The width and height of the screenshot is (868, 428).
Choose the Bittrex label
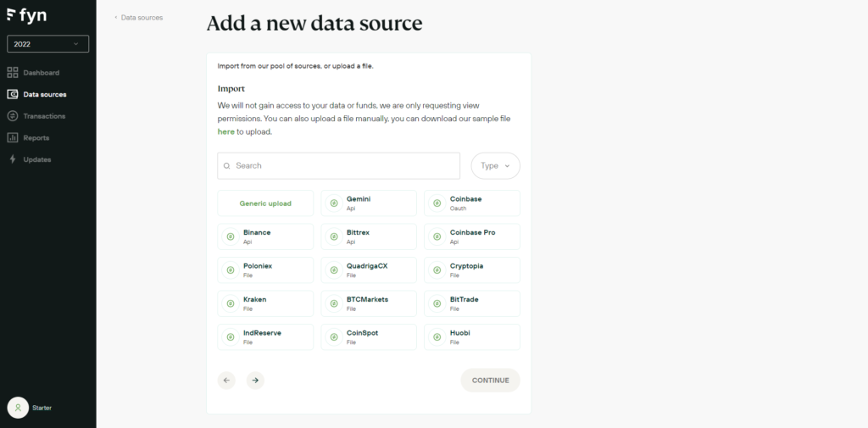tap(358, 232)
